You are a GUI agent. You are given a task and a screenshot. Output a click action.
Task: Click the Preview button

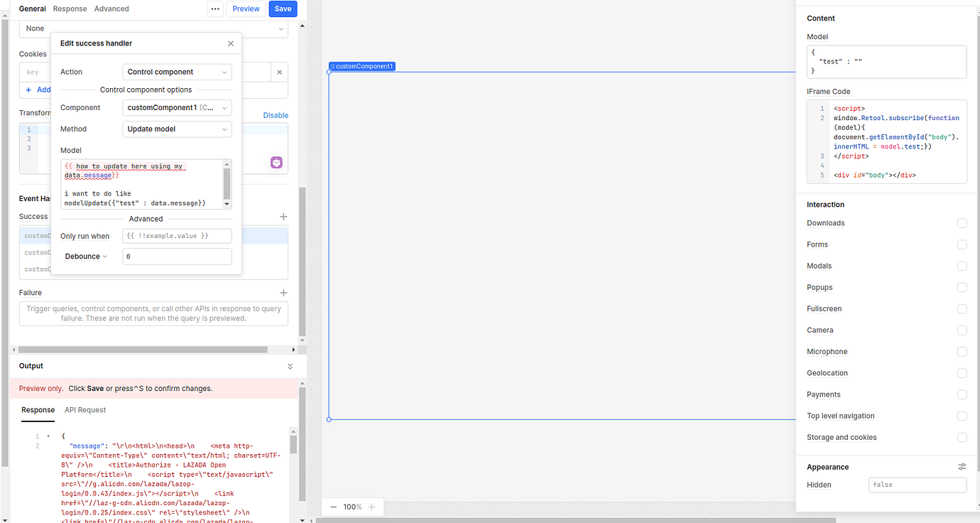tap(246, 9)
